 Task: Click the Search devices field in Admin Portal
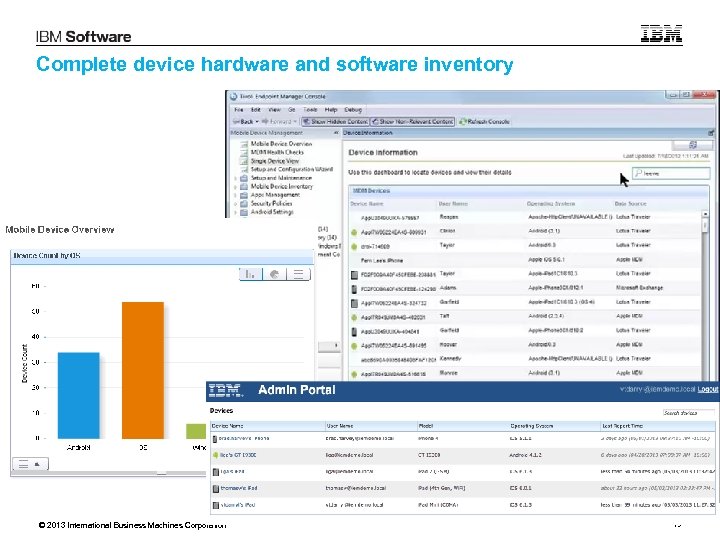pyautogui.click(x=688, y=413)
